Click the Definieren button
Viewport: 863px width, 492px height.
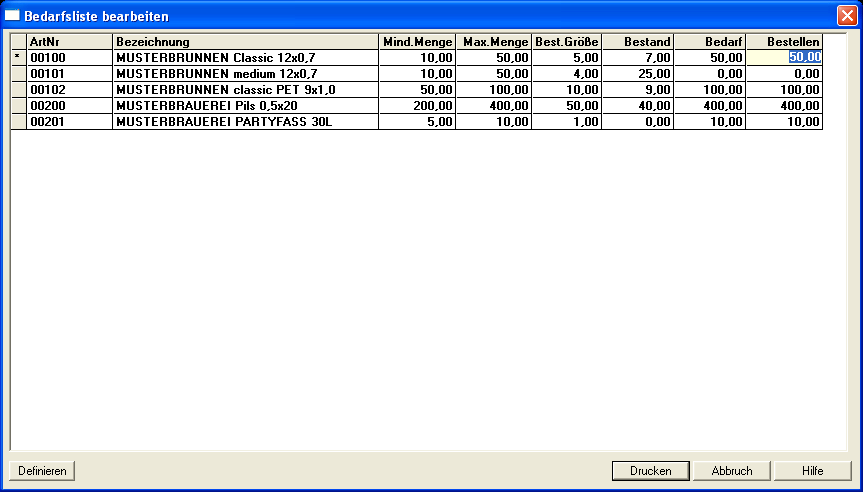tap(42, 471)
